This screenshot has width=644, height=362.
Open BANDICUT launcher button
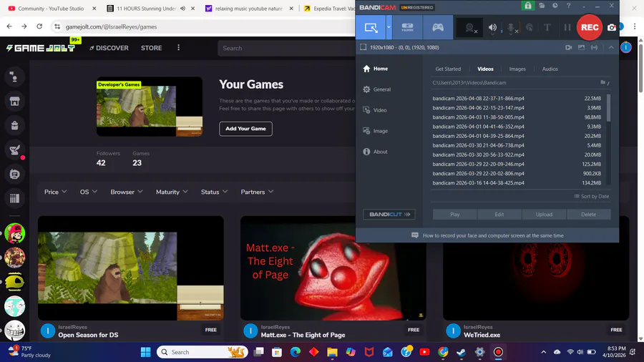[x=389, y=214]
